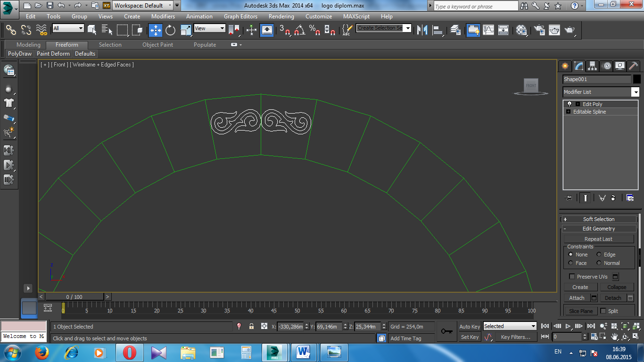644x362 pixels.
Task: Open Create Selection Set dropdown
Action: coord(408,28)
